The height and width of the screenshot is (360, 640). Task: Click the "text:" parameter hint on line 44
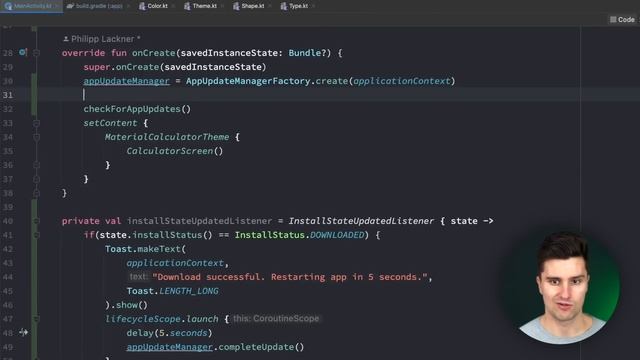coord(138,277)
